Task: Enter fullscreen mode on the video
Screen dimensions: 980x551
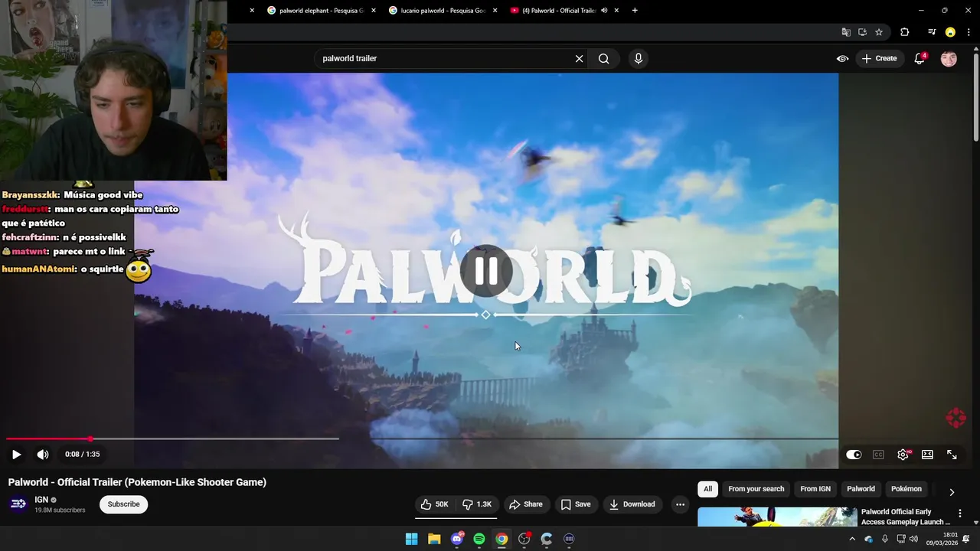Action: pos(952,455)
